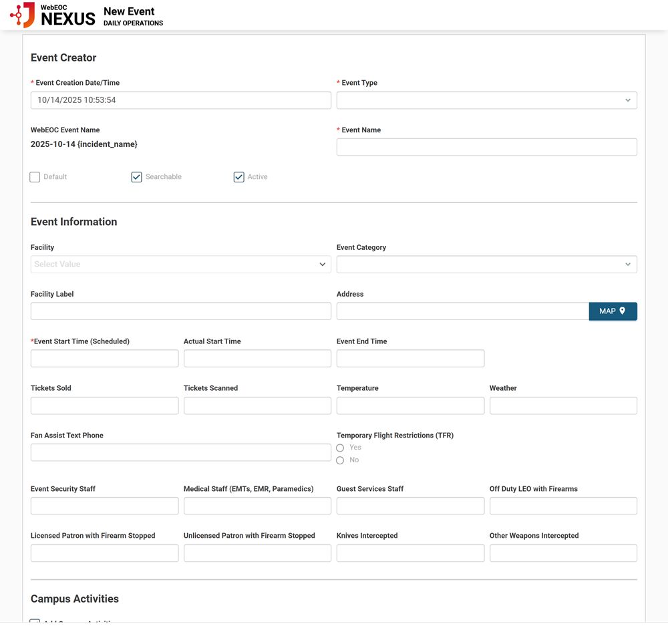Viewport: 668px width, 644px height.
Task: Click the Temperature input box
Action: click(x=409, y=405)
